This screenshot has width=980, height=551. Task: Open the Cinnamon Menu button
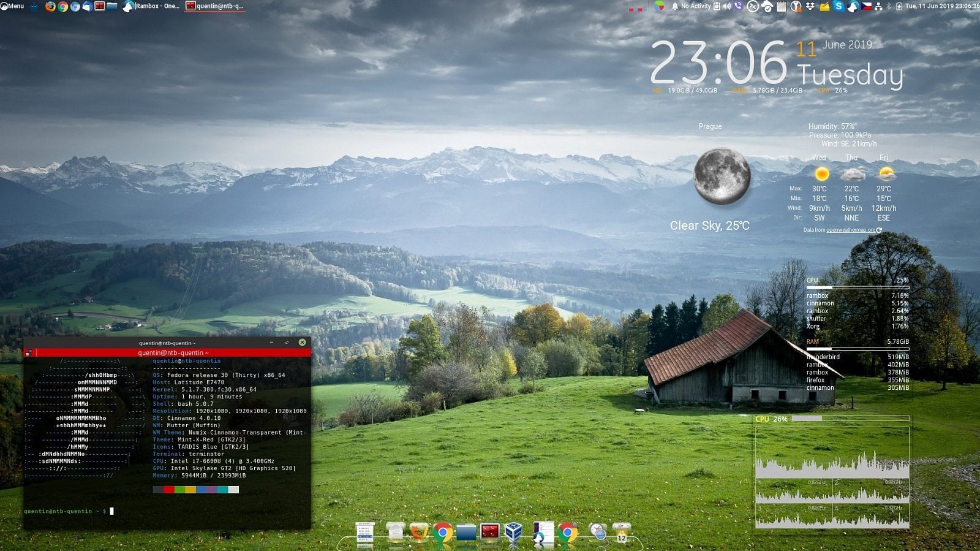pyautogui.click(x=12, y=6)
